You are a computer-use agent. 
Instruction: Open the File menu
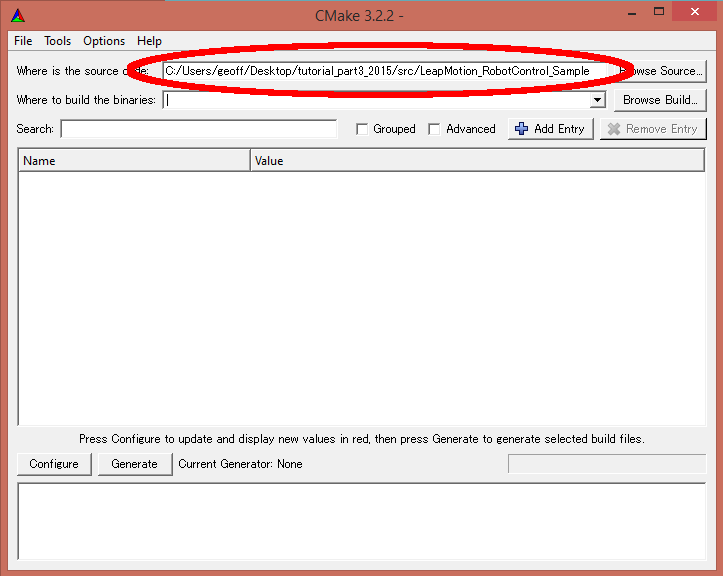(x=23, y=41)
